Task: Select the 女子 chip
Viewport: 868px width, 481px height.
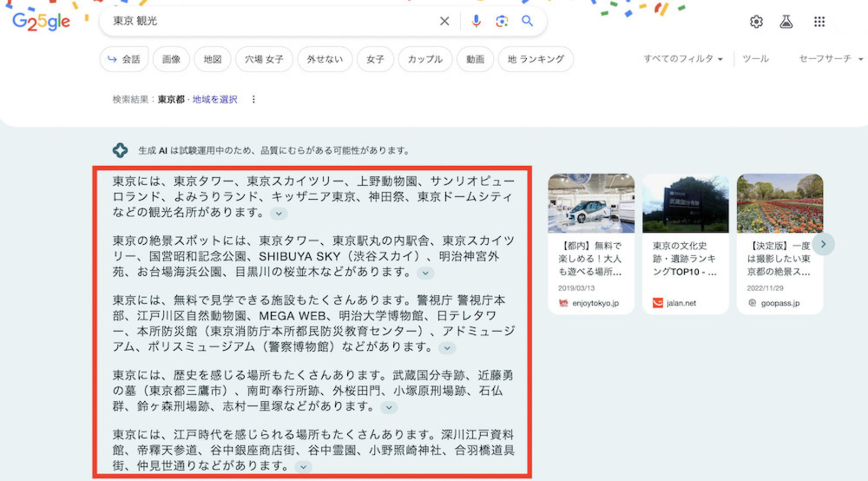Action: 375,59
